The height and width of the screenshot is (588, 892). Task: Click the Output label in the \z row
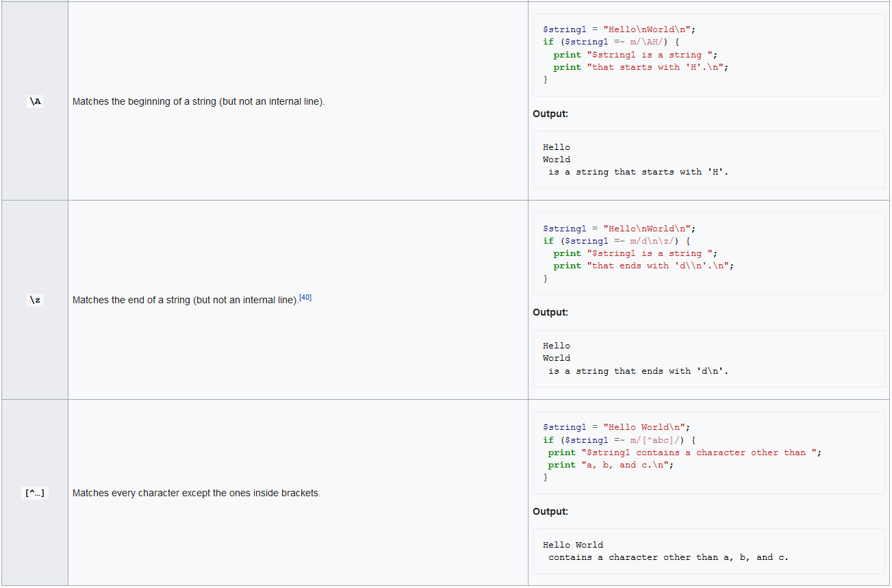pos(550,312)
